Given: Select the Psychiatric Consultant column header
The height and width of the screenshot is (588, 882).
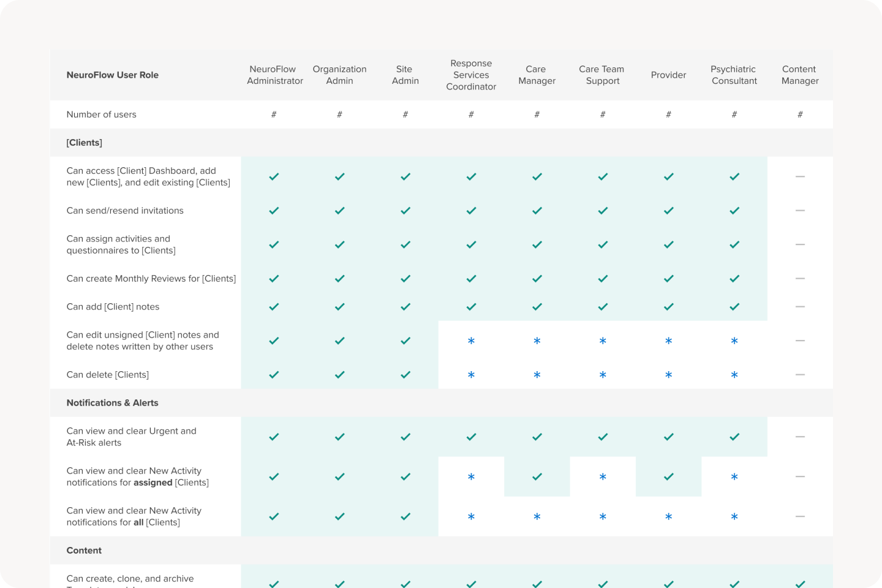Looking at the screenshot, I should 734,75.
